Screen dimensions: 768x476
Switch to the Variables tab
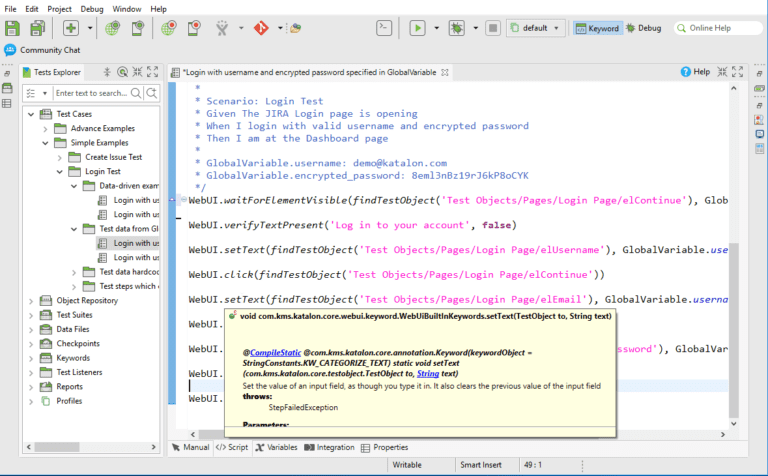276,448
